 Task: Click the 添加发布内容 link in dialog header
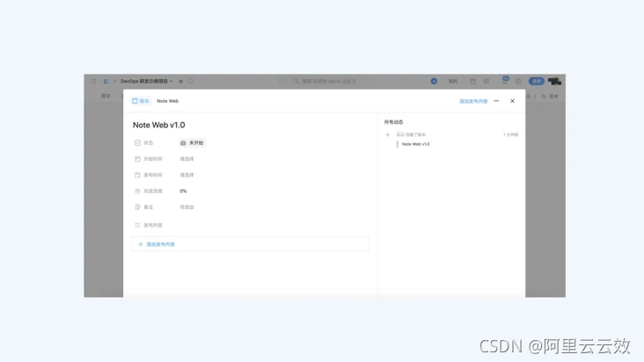(473, 101)
